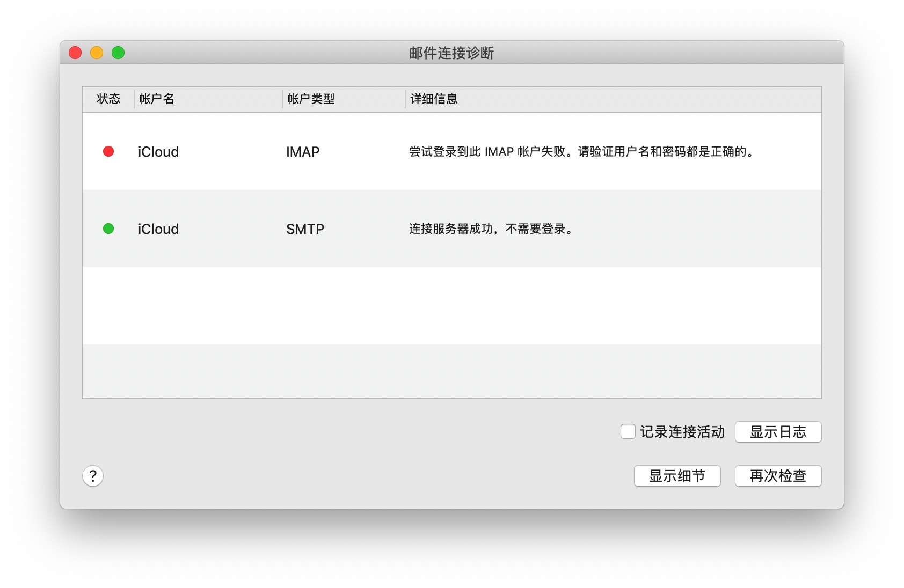Click the IMAP account type cell
The height and width of the screenshot is (588, 904).
point(303,152)
